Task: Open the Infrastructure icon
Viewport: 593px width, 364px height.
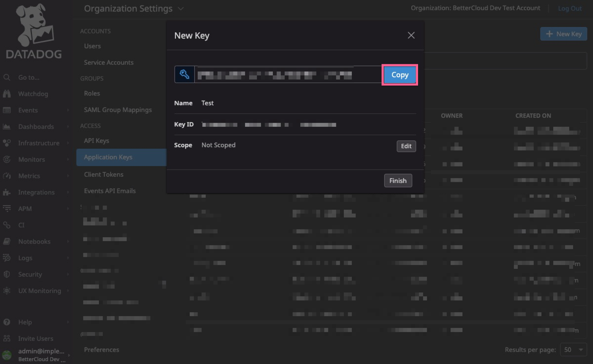Action: pyautogui.click(x=7, y=143)
